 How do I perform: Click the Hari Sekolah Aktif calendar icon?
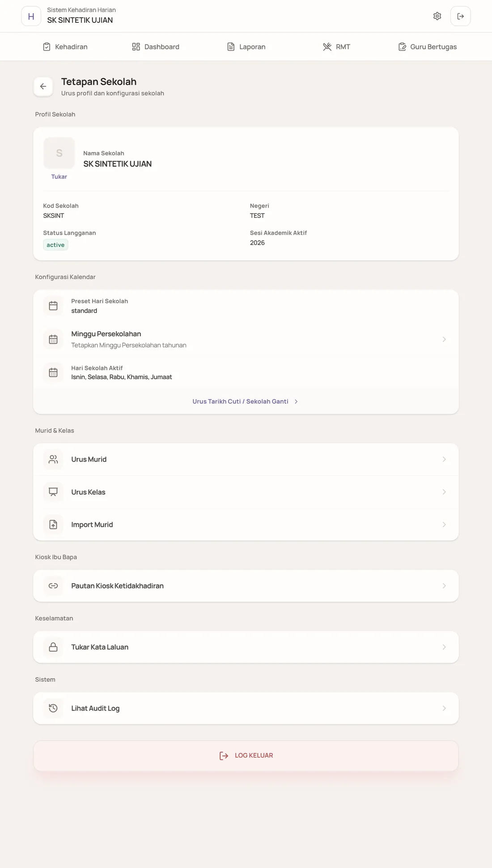pyautogui.click(x=53, y=373)
